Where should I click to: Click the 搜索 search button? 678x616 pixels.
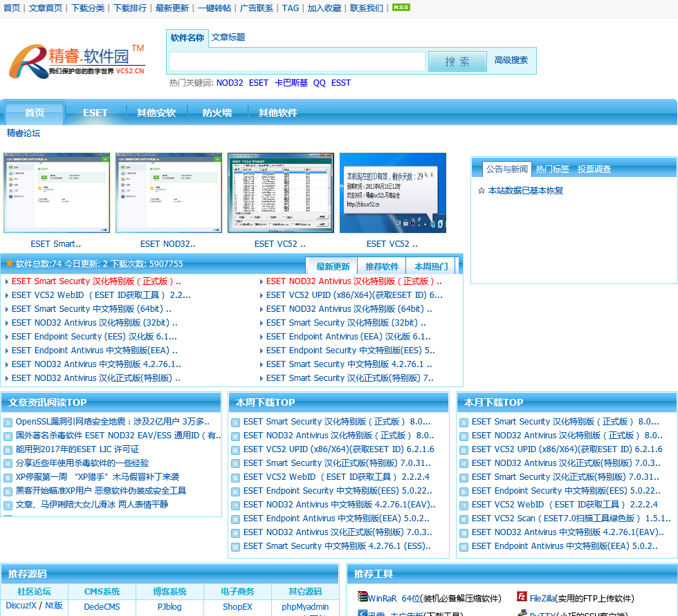click(x=457, y=62)
